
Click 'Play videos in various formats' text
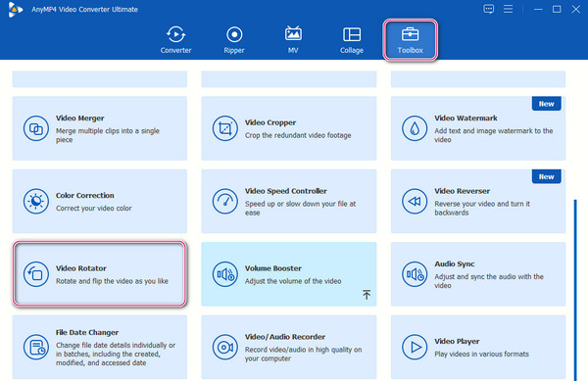point(481,354)
